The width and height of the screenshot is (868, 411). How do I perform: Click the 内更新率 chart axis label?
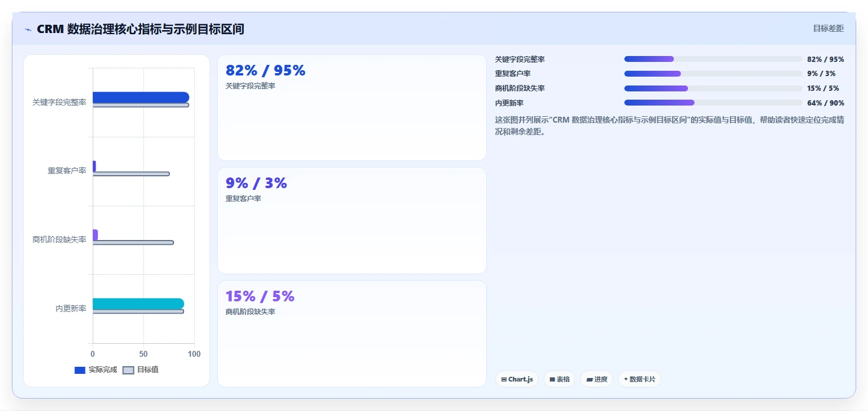pos(71,308)
